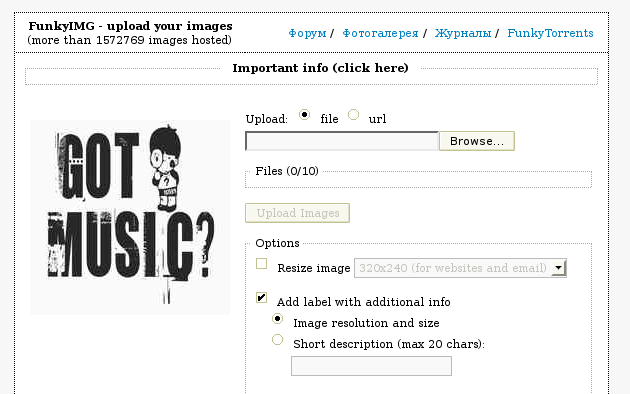
Task: Click the Browse... button
Action: 477,141
